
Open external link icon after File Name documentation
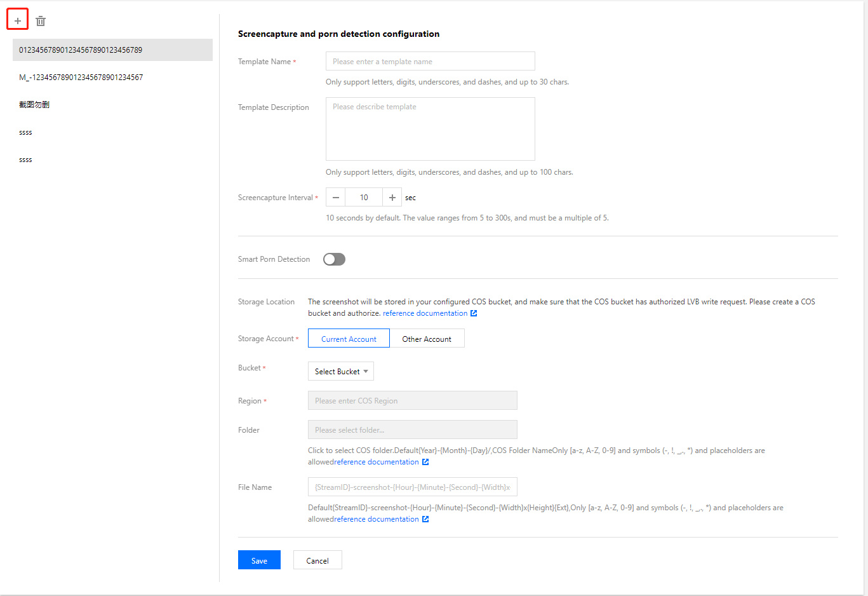(425, 519)
